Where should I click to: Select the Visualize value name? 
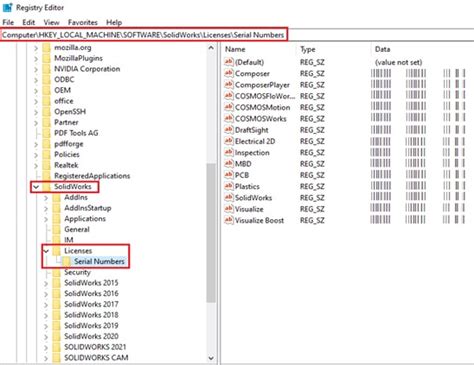(249, 209)
